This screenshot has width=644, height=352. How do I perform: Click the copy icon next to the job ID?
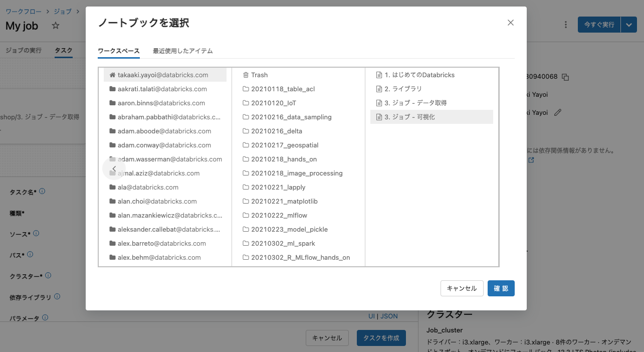[x=566, y=76]
